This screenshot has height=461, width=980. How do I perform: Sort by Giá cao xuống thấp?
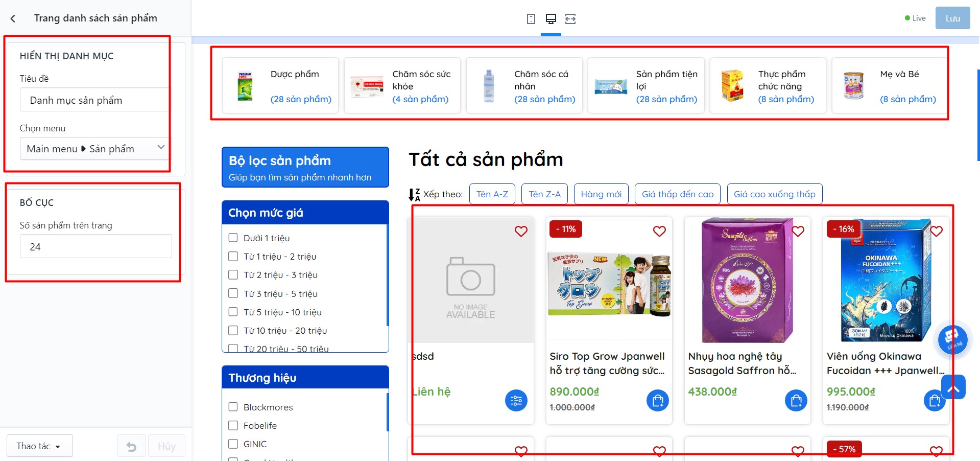[x=775, y=194]
